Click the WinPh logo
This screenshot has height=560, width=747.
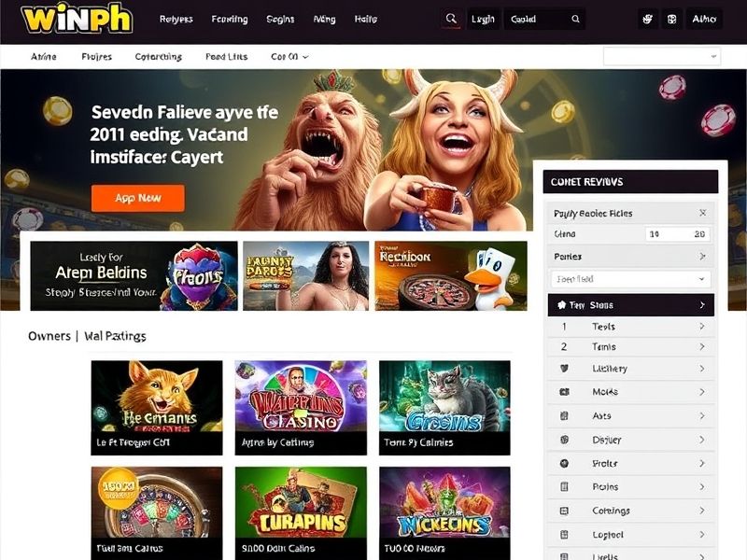click(x=77, y=18)
